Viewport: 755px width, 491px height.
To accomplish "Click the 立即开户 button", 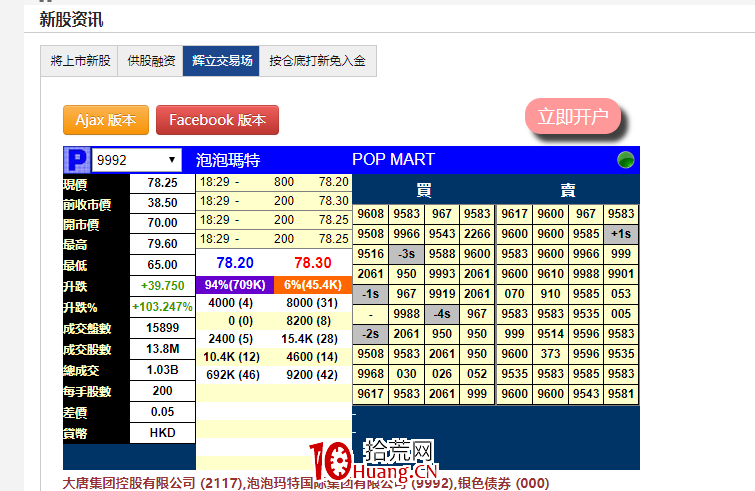I will [573, 116].
